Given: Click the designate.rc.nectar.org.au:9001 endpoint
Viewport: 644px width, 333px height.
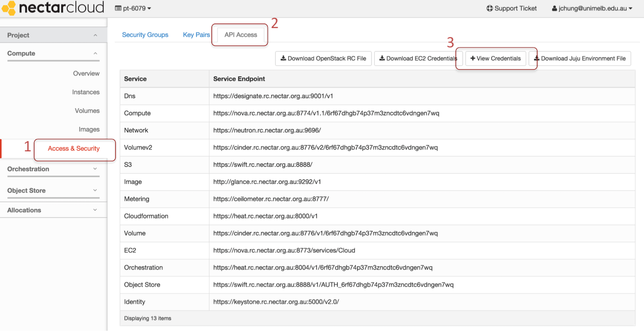Looking at the screenshot, I should click(273, 96).
